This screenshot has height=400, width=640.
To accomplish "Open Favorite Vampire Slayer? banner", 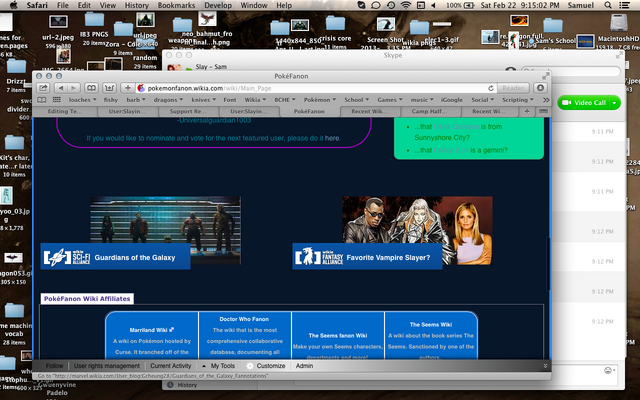I will [x=367, y=257].
